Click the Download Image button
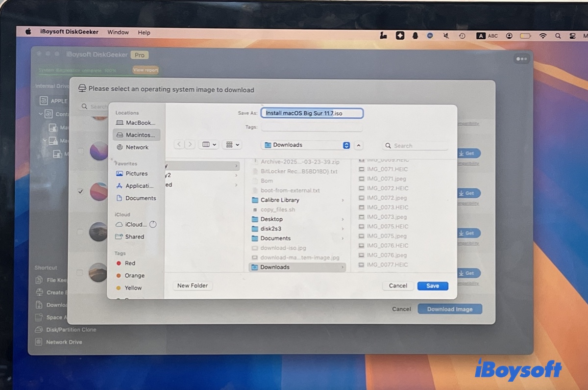 coord(450,309)
